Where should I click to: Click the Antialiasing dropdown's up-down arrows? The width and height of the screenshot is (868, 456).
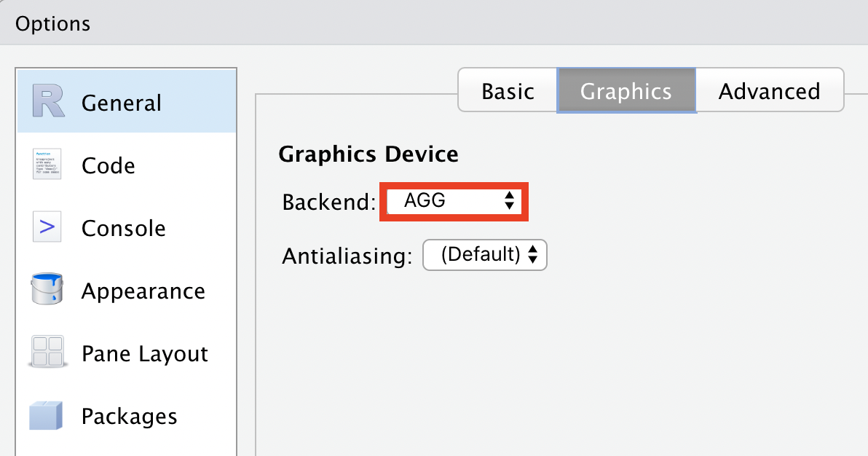point(532,255)
